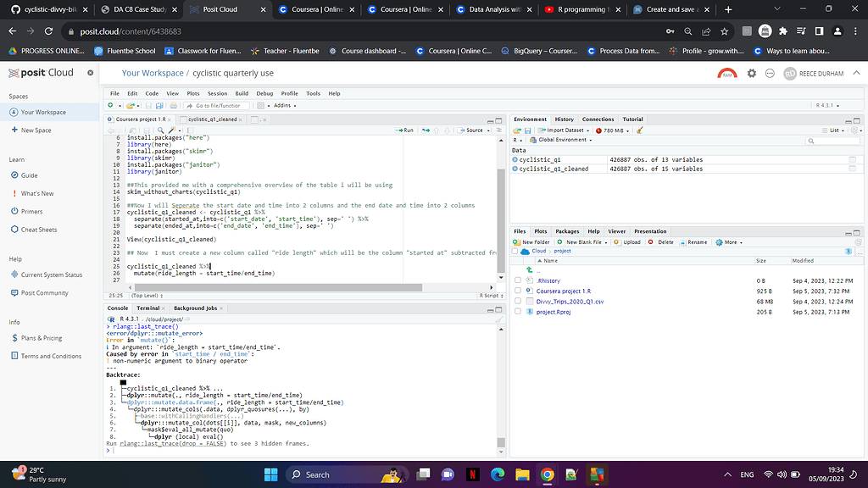Open the project.Rproj file link

pyautogui.click(x=553, y=312)
